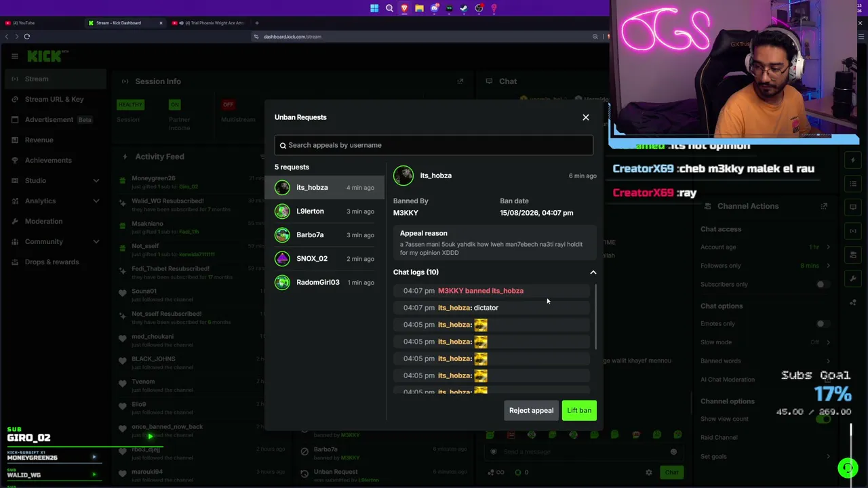
Task: Click the lightning bolt panel icon
Action: point(853,160)
